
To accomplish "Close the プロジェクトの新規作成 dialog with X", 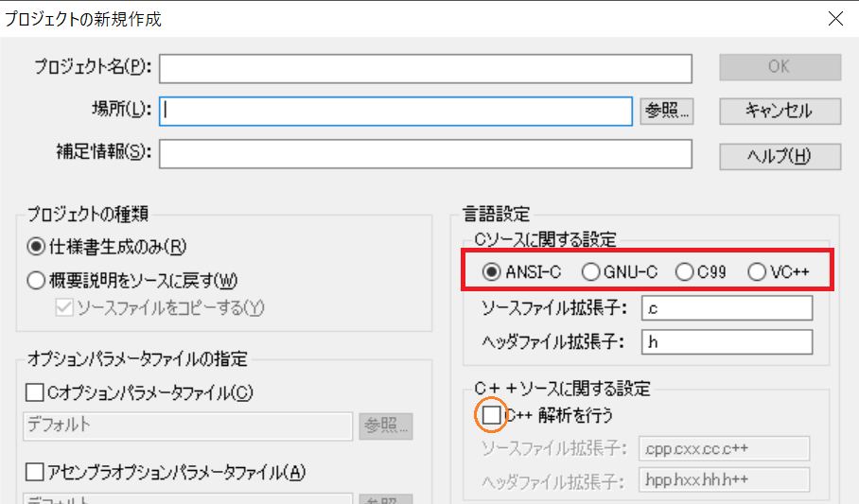I will [x=835, y=17].
